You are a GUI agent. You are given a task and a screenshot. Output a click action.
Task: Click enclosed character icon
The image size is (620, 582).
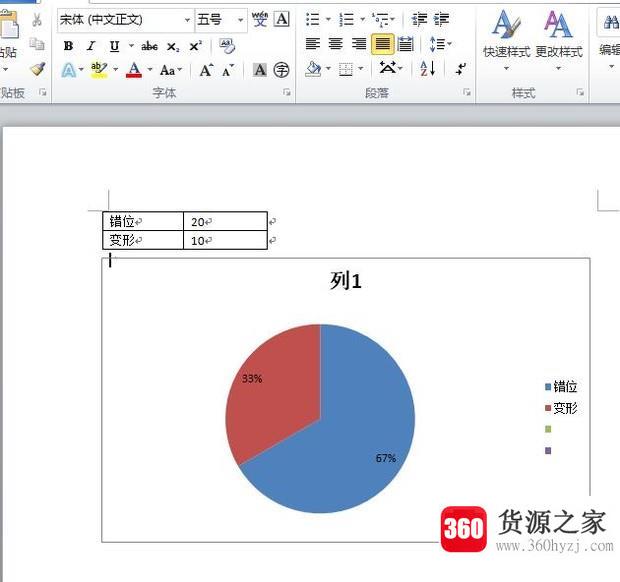tap(282, 70)
